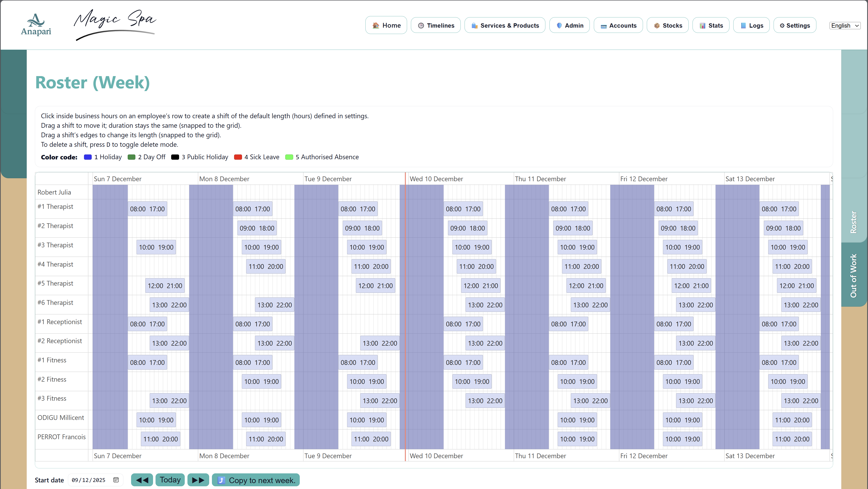This screenshot has width=868, height=489.
Task: Switch to the Out of Work tab
Action: pos(853,275)
